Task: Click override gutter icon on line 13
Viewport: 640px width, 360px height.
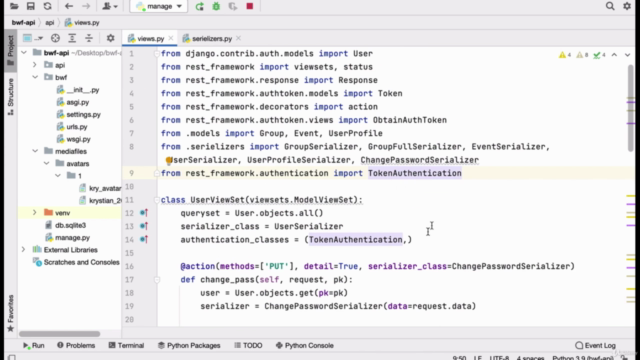Action: pos(144,226)
